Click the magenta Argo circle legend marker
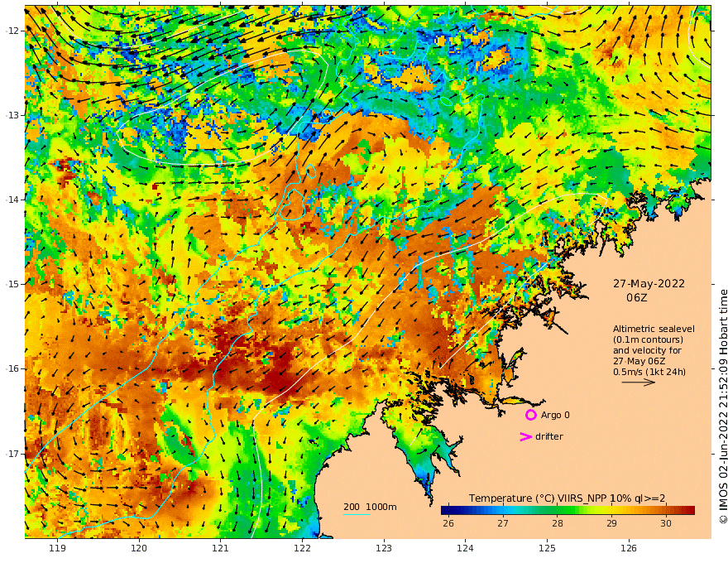The image size is (728, 563). pyautogui.click(x=530, y=415)
